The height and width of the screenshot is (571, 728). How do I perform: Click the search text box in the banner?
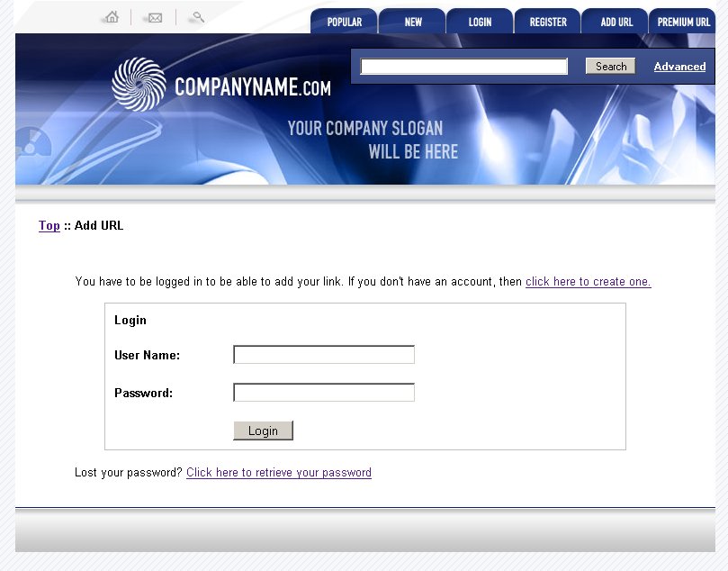[x=463, y=67]
